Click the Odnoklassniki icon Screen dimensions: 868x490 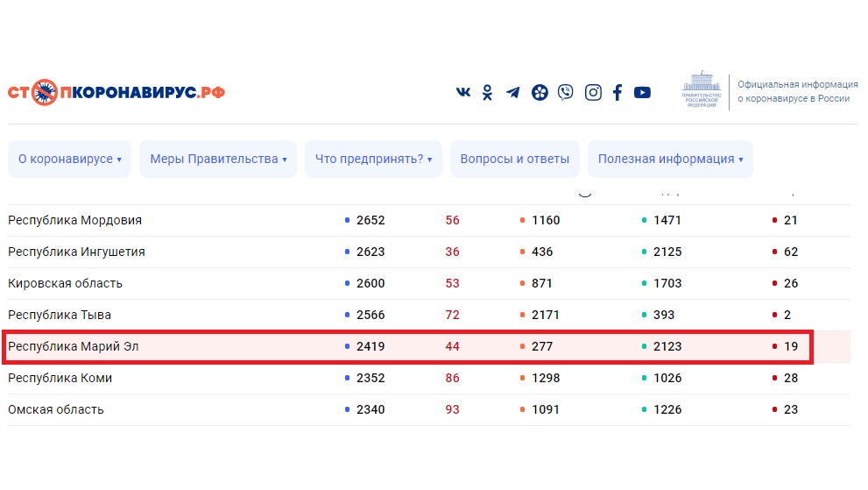(488, 92)
